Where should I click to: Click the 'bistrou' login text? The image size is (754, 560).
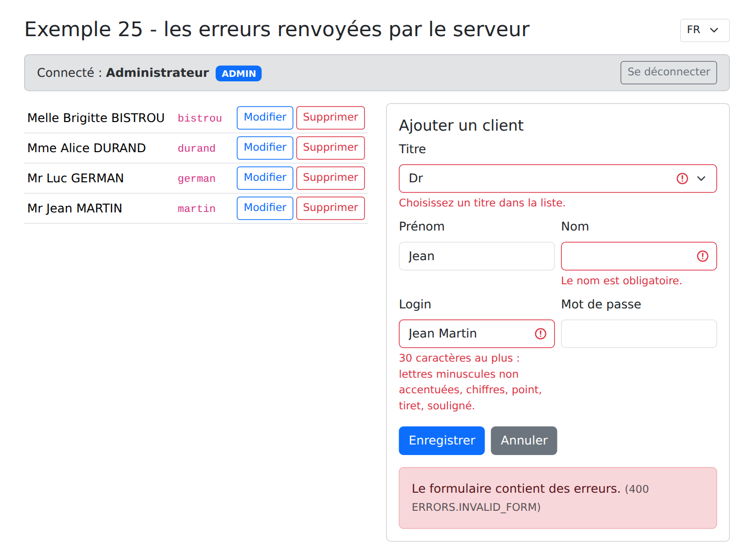tap(200, 118)
